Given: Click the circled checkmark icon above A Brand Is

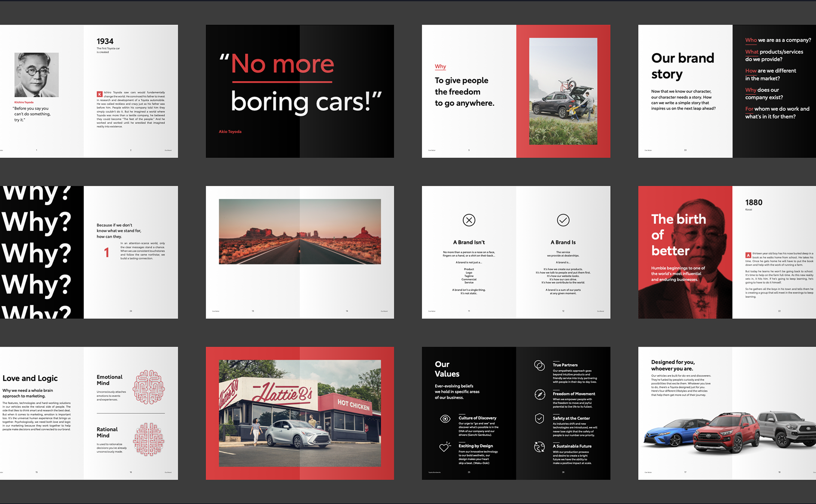Looking at the screenshot, I should 563,220.
